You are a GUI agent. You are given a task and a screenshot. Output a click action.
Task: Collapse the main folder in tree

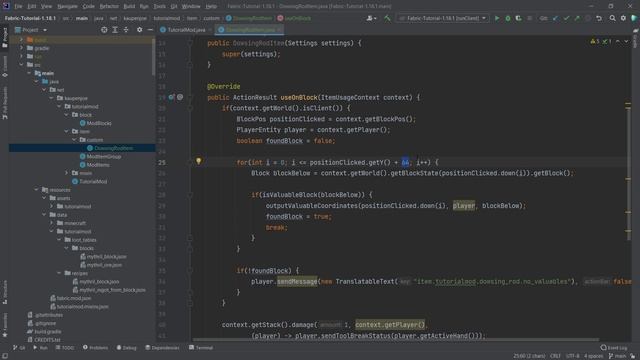[x=29, y=73]
